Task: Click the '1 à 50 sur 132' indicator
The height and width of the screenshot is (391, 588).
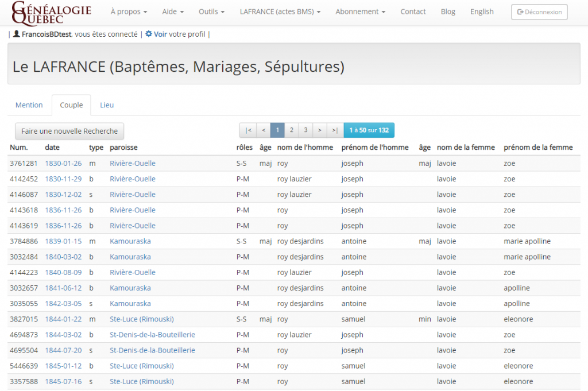Action: [x=369, y=130]
